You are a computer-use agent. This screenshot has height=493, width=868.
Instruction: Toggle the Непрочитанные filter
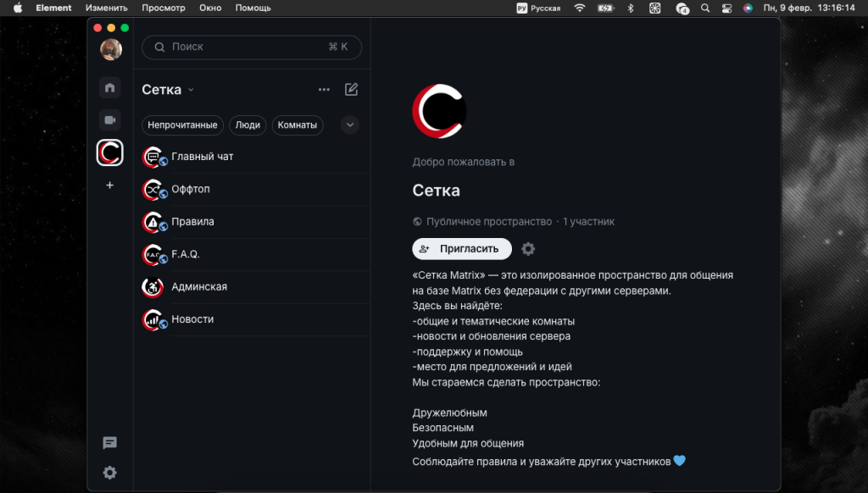tap(182, 125)
